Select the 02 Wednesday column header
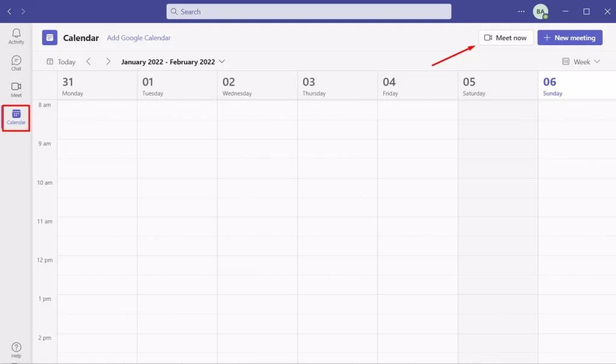Screen dimensions: 616x364 (257, 85)
